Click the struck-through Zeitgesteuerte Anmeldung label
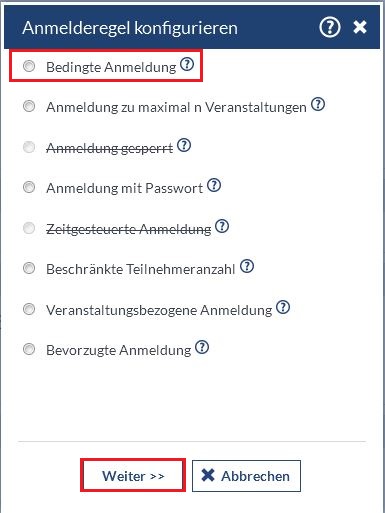This screenshot has height=513, width=385. click(129, 229)
